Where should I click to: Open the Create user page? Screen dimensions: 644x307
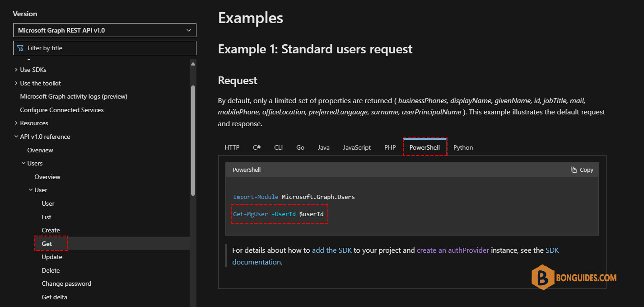[x=51, y=230]
